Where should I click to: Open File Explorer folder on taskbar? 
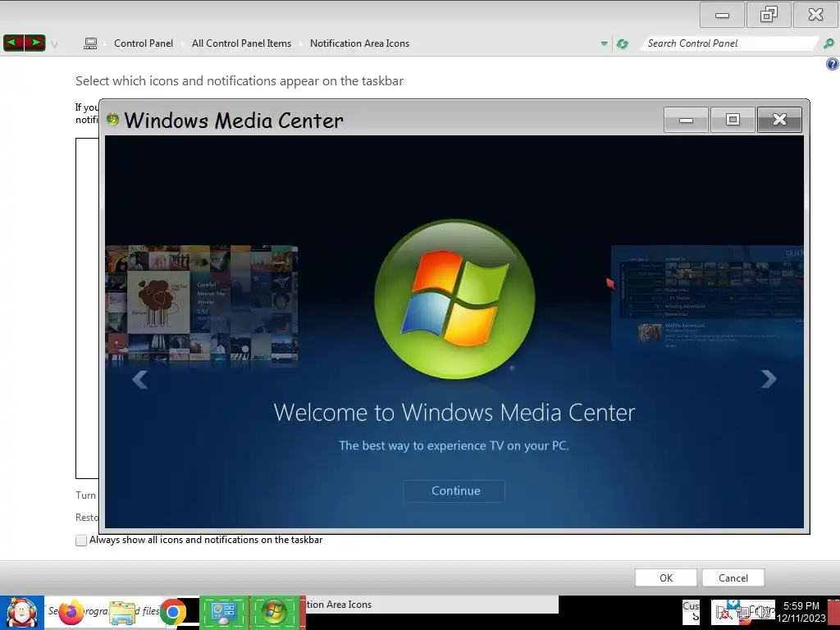pyautogui.click(x=122, y=613)
